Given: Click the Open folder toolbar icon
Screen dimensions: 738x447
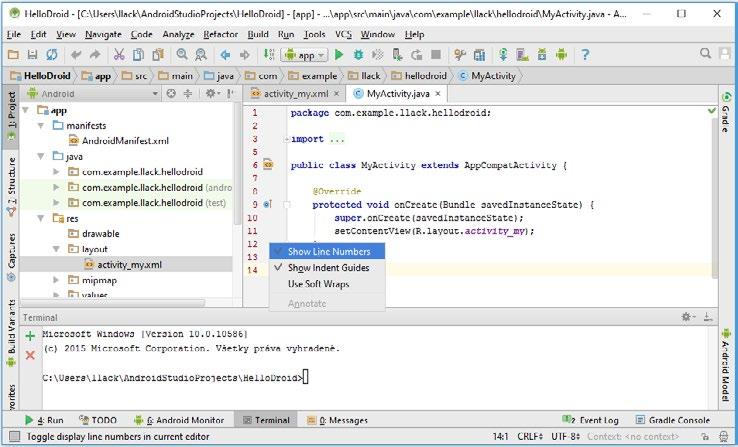Looking at the screenshot, I should [x=13, y=55].
